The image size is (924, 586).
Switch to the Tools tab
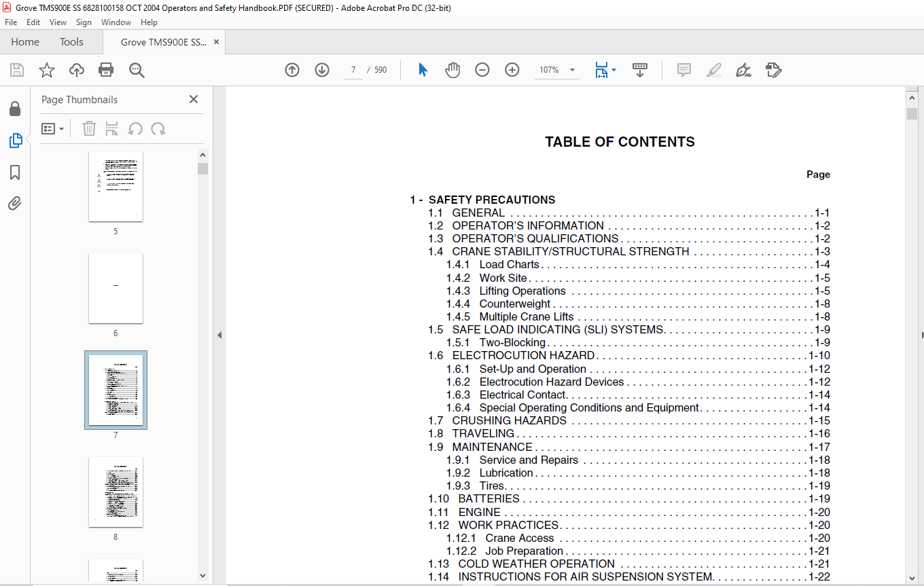pos(71,42)
